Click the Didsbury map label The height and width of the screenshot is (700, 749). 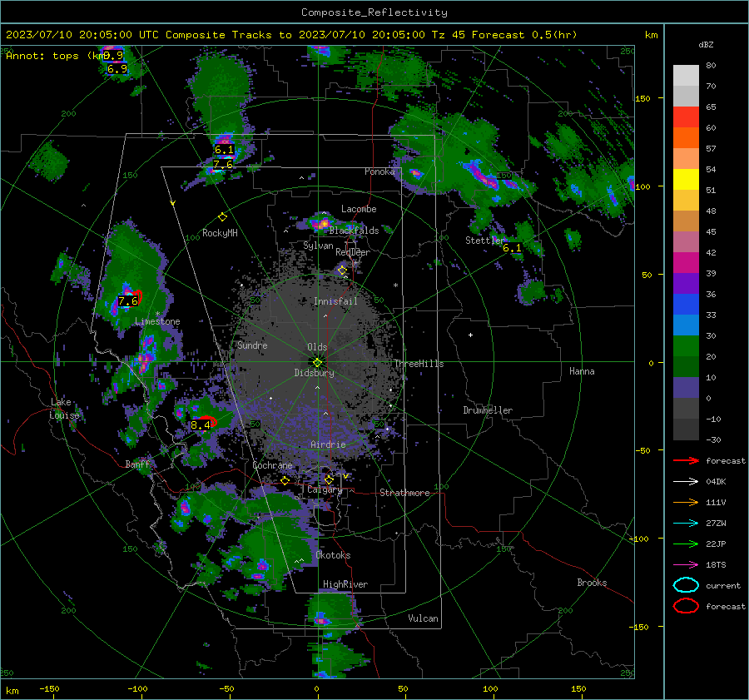[x=314, y=373]
